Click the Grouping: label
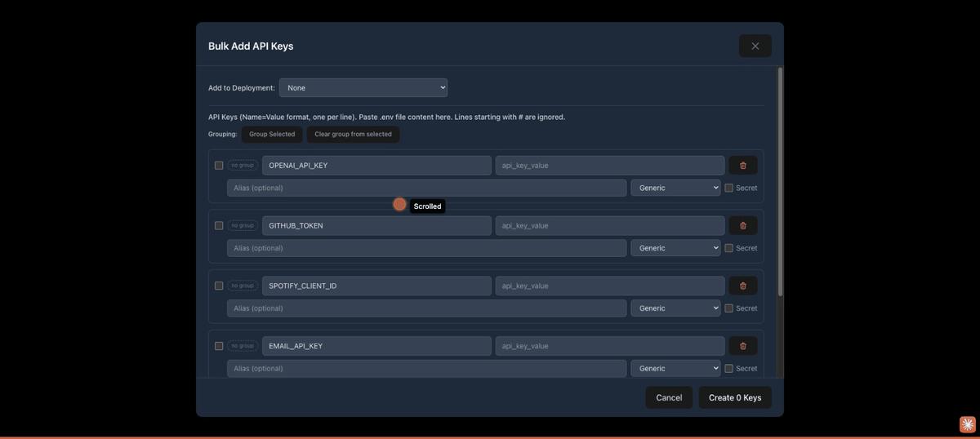Viewport: 980px width, 439px height. 223,135
